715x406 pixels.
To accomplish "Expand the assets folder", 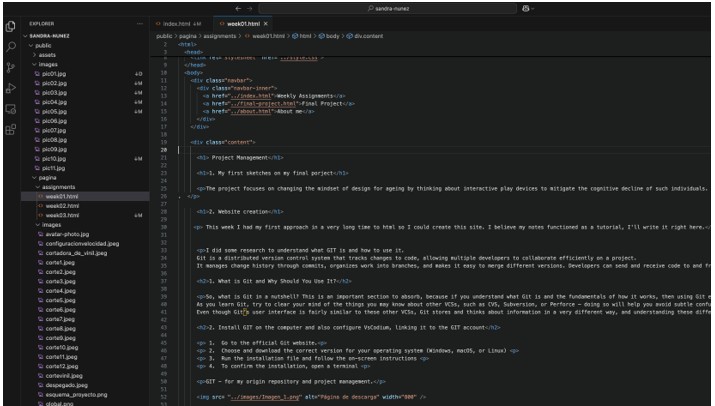I will click(47, 55).
